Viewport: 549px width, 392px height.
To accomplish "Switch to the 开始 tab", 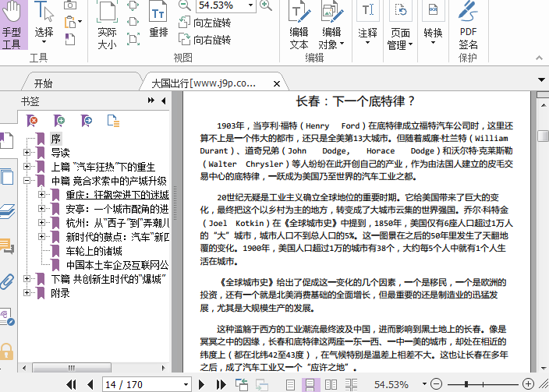I will [44, 83].
